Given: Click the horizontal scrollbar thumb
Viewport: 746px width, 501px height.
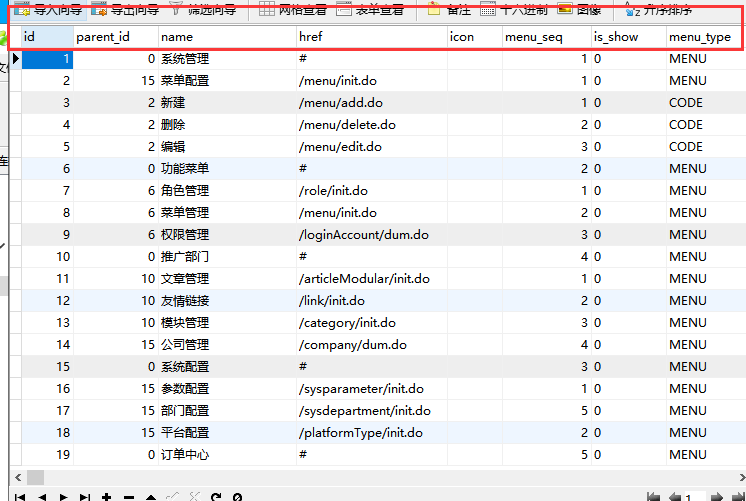Looking at the screenshot, I should pos(35,477).
